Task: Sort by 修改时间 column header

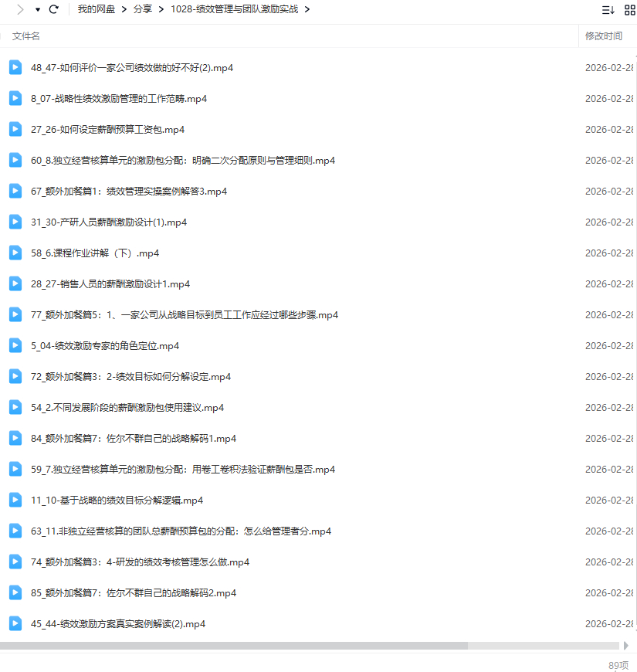Action: click(603, 36)
